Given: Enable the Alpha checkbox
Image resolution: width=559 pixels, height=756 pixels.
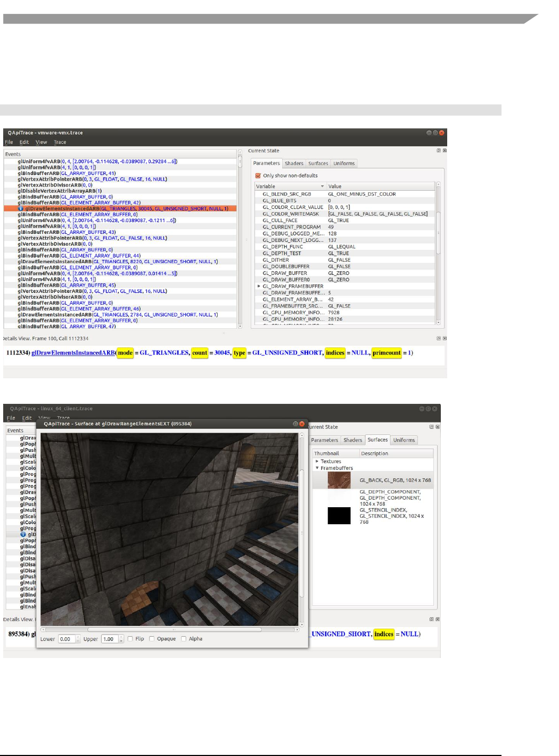Looking at the screenshot, I should pos(184,639).
